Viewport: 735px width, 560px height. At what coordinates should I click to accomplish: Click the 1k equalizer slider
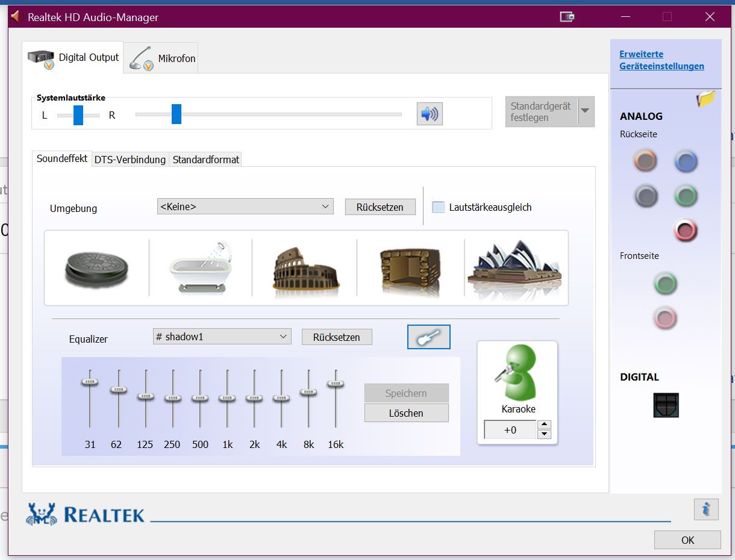click(x=227, y=399)
